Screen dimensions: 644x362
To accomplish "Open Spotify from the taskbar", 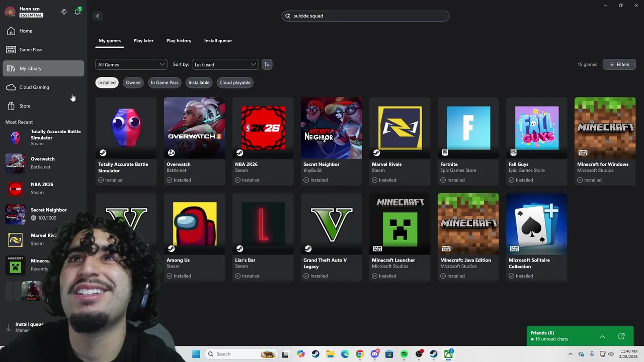I will (404, 354).
